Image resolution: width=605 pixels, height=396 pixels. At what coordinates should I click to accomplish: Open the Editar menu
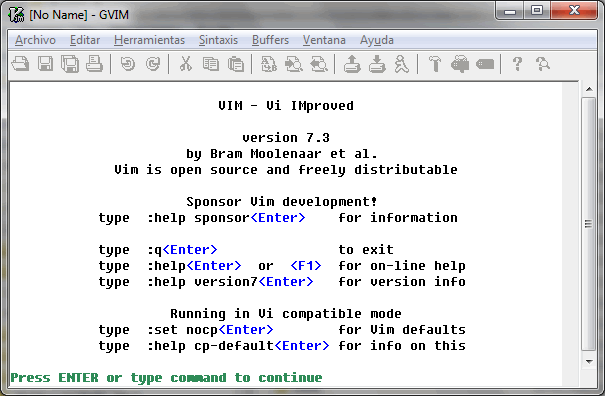85,40
